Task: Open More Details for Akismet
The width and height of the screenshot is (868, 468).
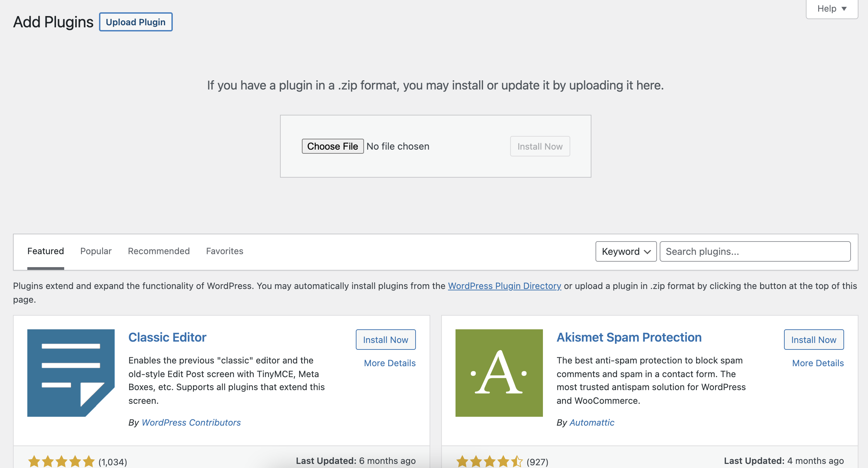Action: [x=818, y=363]
